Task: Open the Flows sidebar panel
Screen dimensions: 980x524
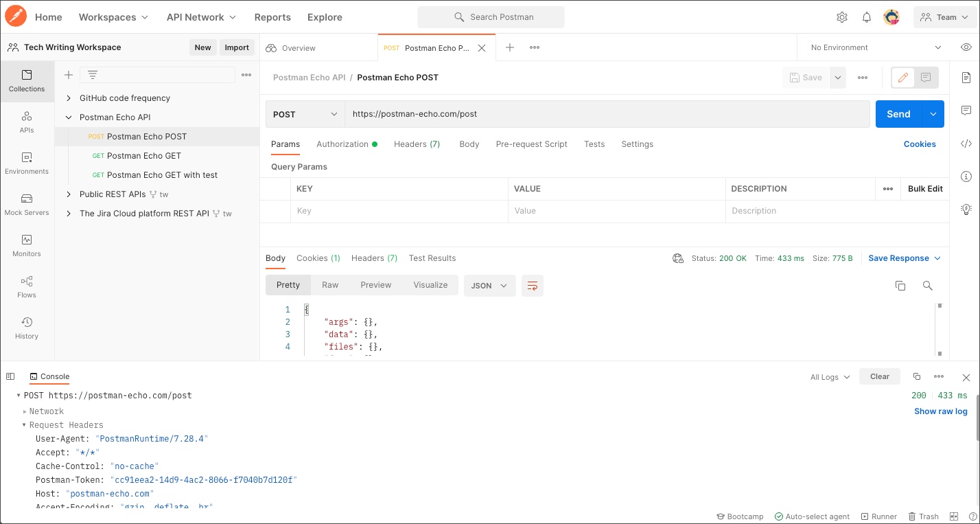Action: [x=27, y=287]
